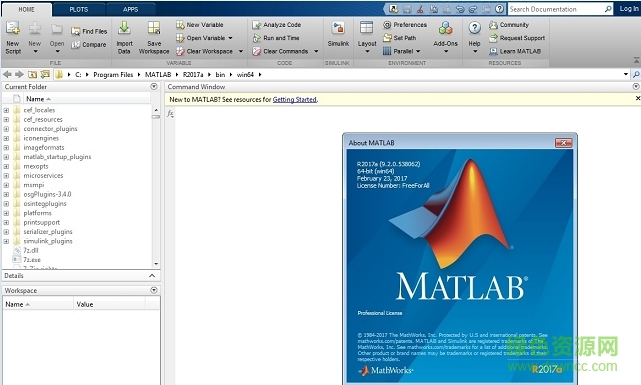641x385 pixels.
Task: Select the 7z.dll file
Action: click(x=31, y=251)
